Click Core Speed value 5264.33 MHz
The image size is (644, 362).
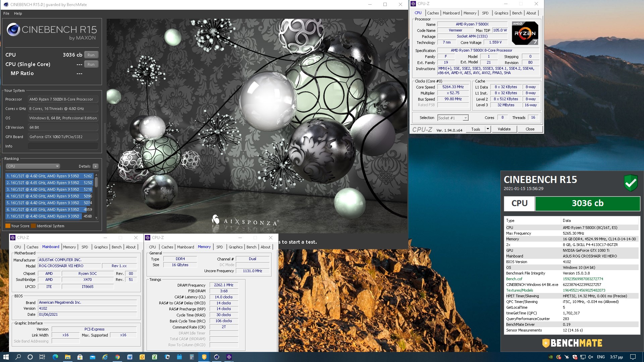coord(453,87)
